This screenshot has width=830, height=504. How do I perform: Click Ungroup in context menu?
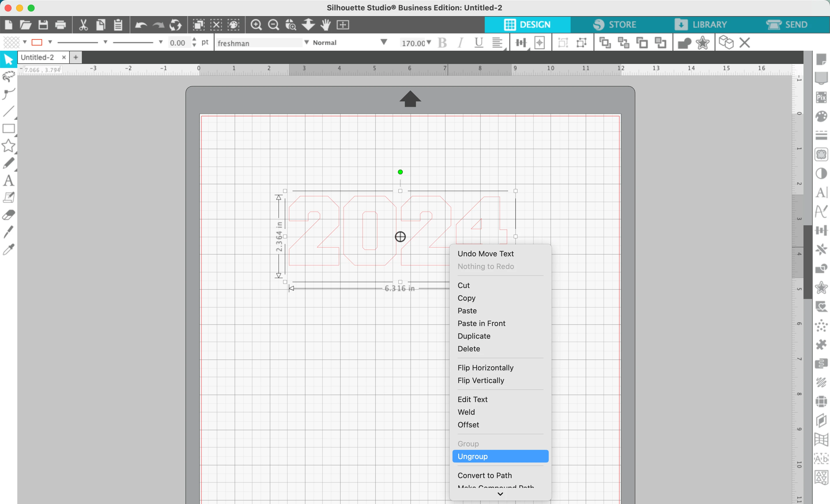point(500,456)
